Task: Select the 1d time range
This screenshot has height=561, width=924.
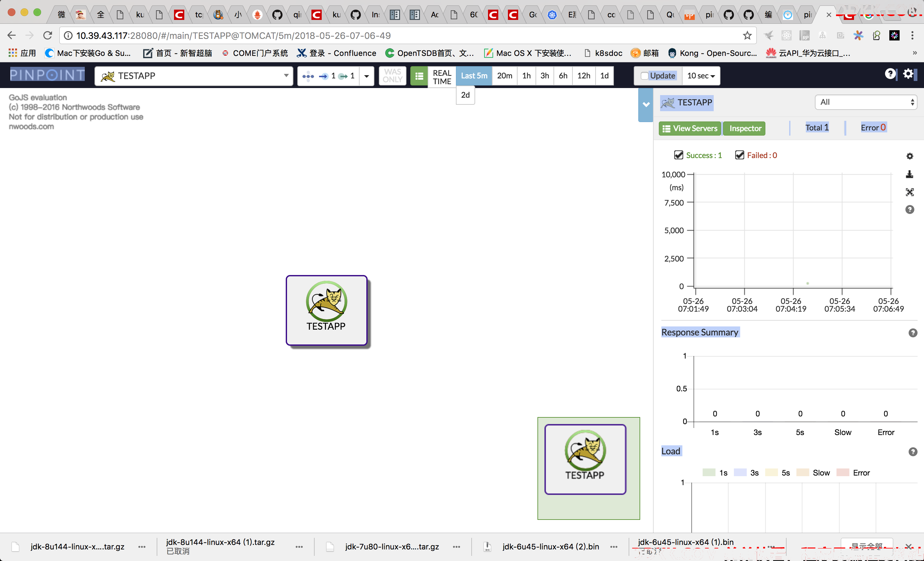Action: [x=604, y=76]
